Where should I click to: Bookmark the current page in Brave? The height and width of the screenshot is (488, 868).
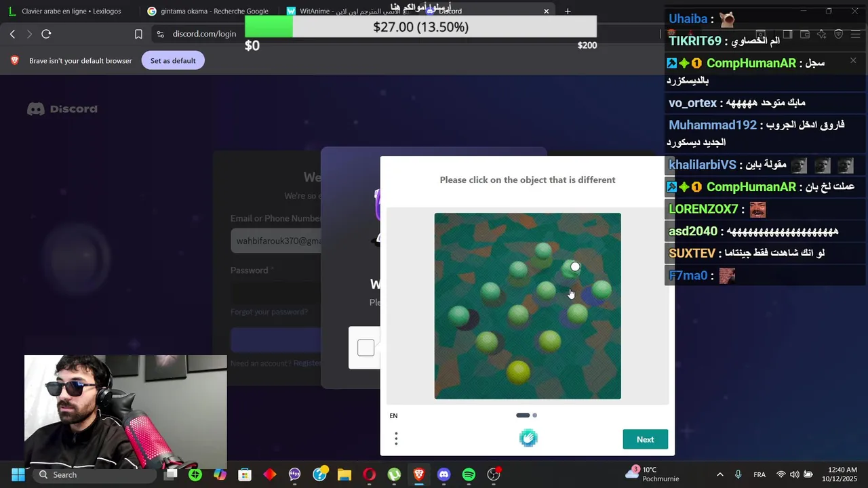point(138,34)
